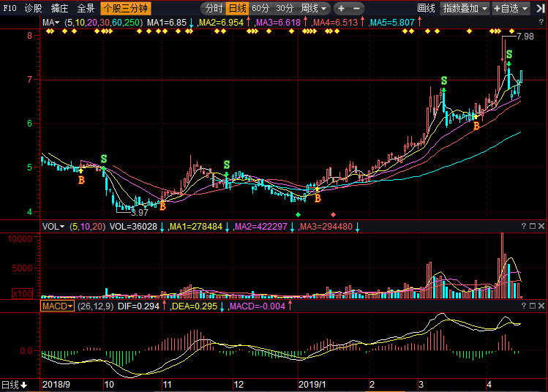Open main chart help question mark
This screenshot has width=548, height=392.
pos(541,23)
